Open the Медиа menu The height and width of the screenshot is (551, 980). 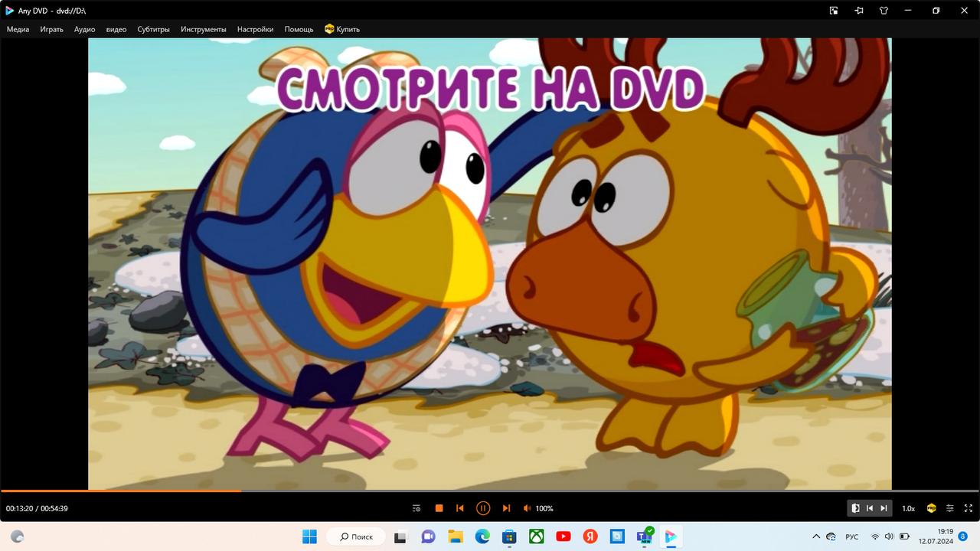18,29
